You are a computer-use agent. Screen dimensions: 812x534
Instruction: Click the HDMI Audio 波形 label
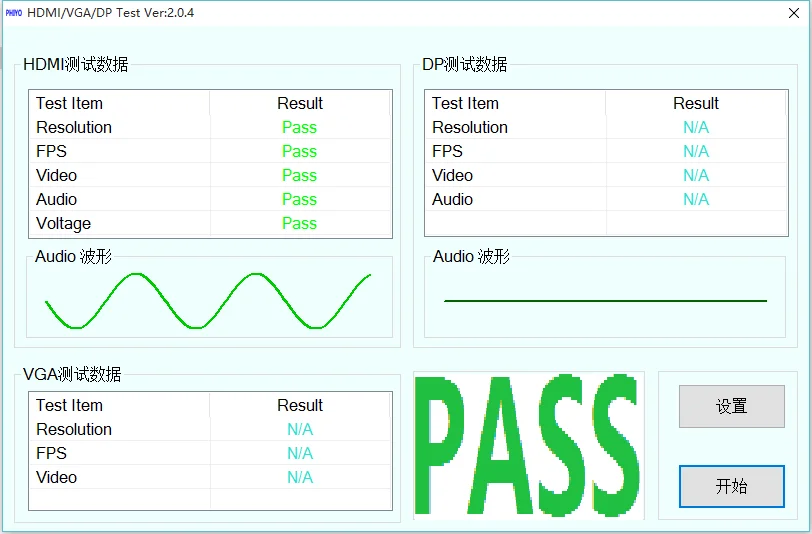pyautogui.click(x=73, y=256)
